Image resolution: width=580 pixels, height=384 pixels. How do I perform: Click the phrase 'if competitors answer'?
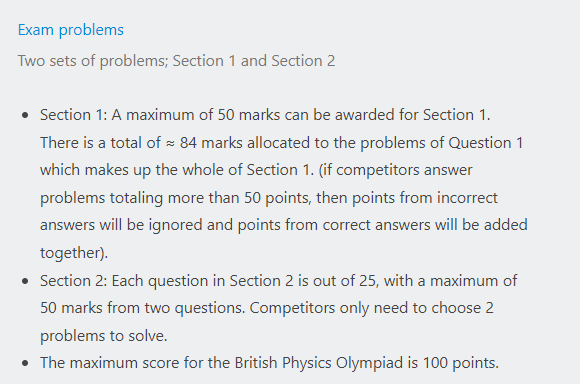coord(397,170)
